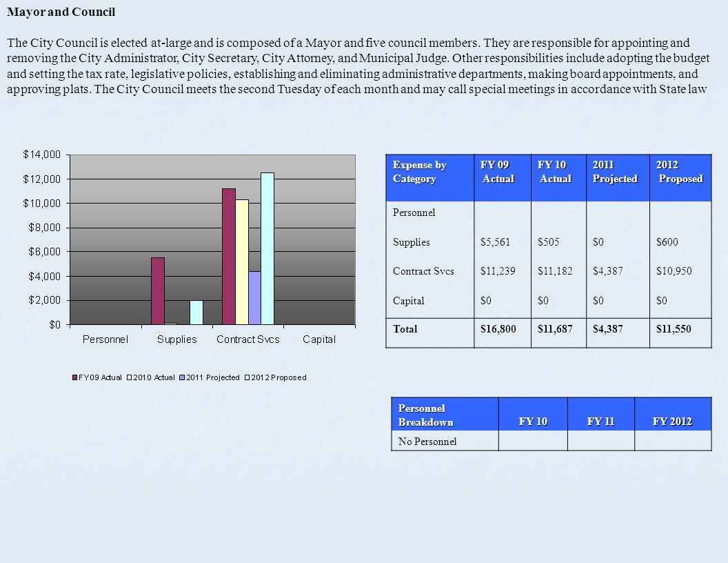This screenshot has width=728, height=563.
Task: Click the 'Personnel' chart axis label
Action: (x=105, y=339)
